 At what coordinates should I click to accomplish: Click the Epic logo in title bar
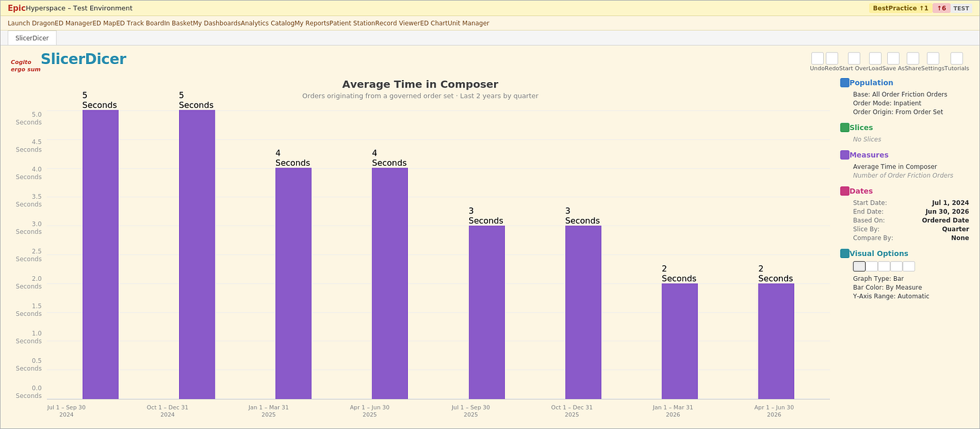point(17,8)
